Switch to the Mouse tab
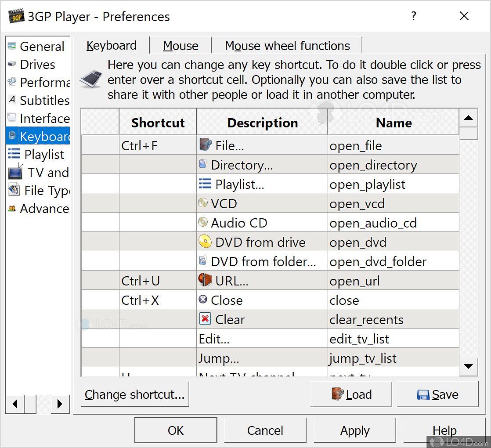The height and width of the screenshot is (448, 491). [181, 45]
